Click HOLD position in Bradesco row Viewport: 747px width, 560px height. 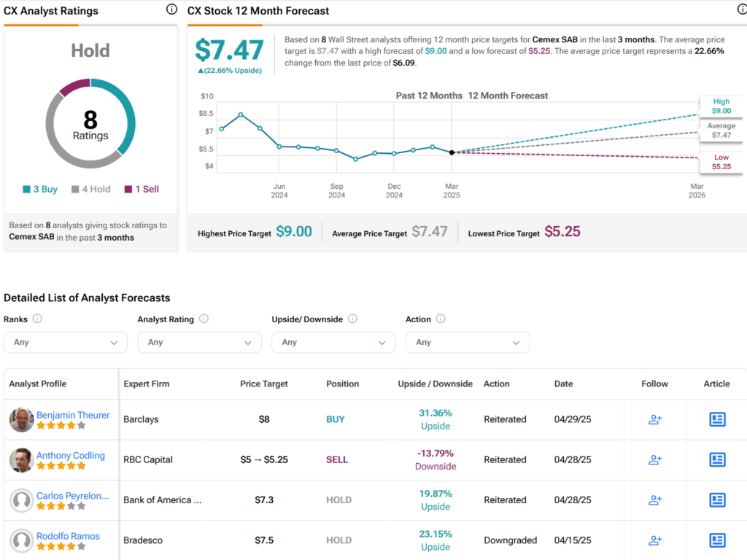(x=338, y=540)
